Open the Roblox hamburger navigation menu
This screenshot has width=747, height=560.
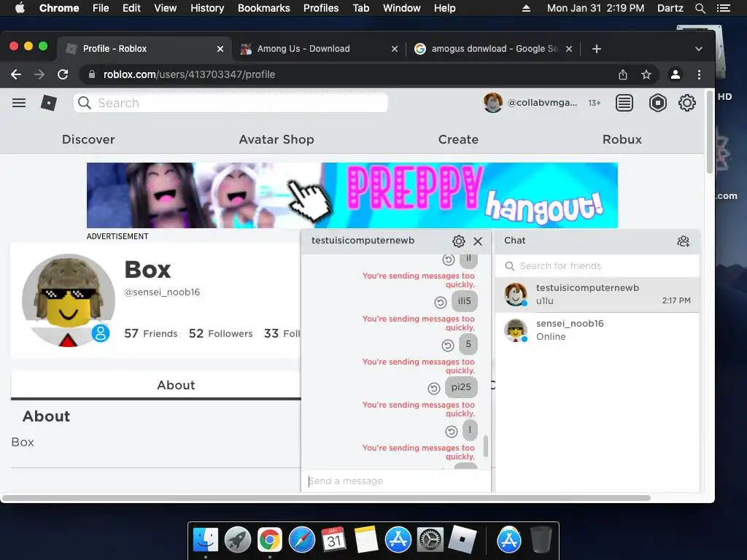point(19,103)
